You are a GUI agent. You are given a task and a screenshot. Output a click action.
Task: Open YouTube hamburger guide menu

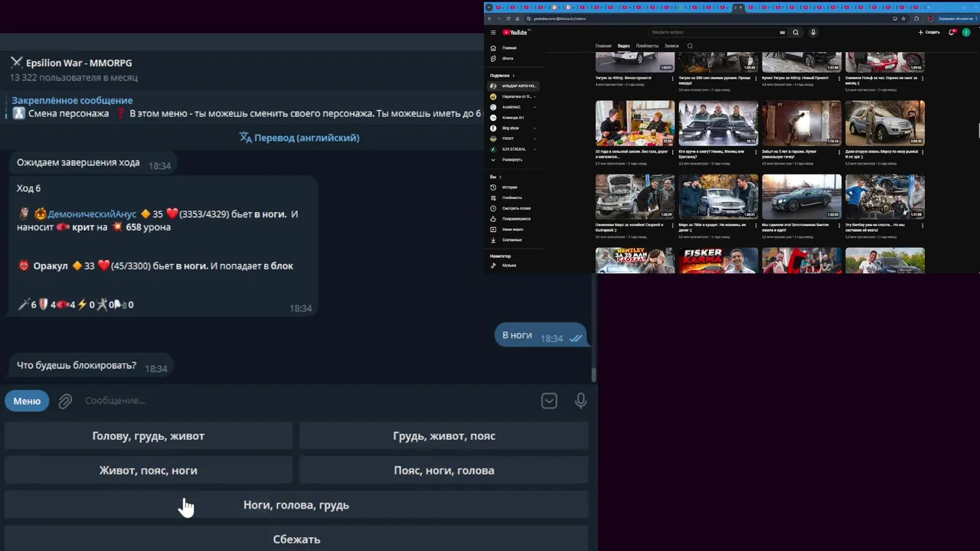pyautogui.click(x=493, y=32)
